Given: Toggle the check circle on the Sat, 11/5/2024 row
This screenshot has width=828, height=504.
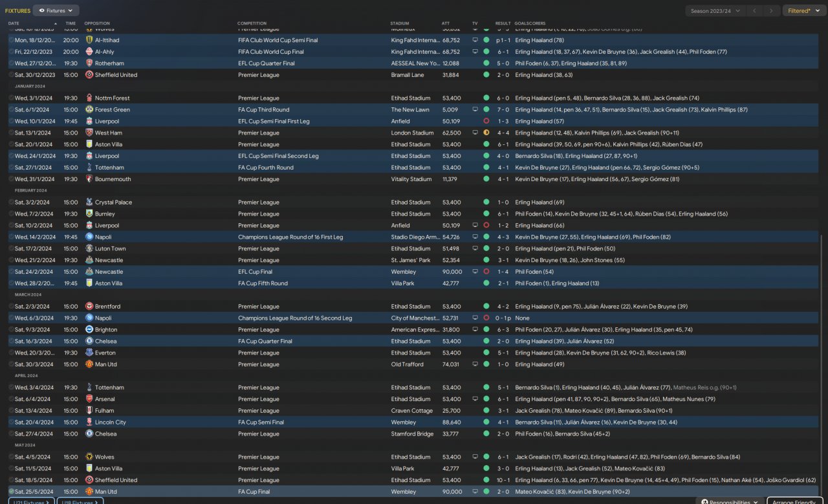Looking at the screenshot, I should [x=12, y=469].
